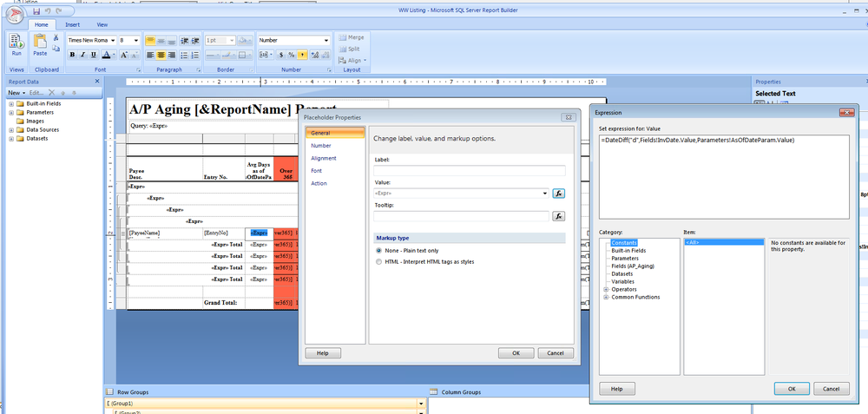868x414 pixels.
Task: Apply bulleted list
Action: (x=185, y=55)
